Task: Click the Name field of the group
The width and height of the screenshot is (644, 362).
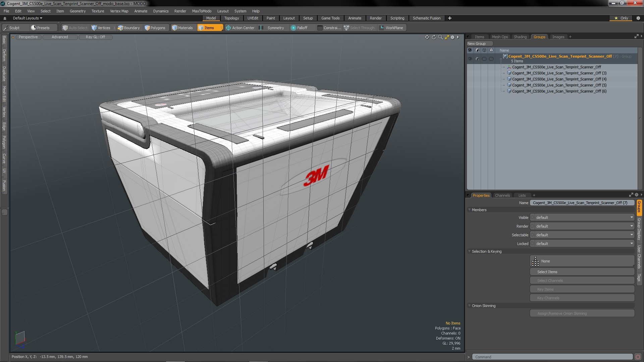Action: (x=582, y=203)
